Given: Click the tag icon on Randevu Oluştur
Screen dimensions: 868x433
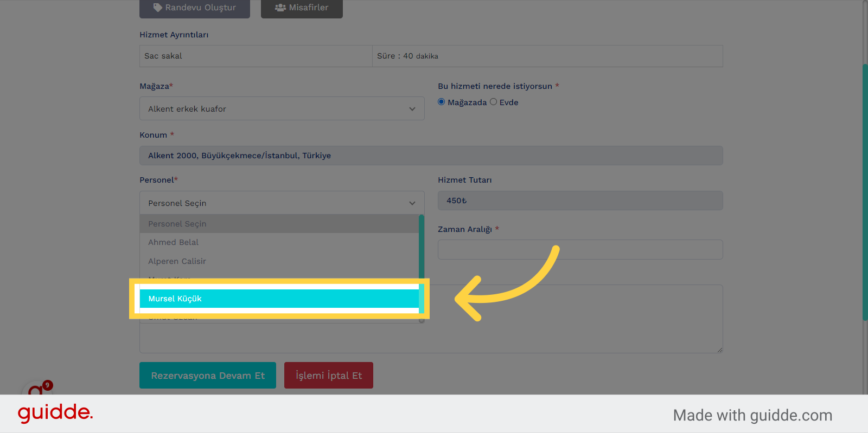Looking at the screenshot, I should pos(158,8).
